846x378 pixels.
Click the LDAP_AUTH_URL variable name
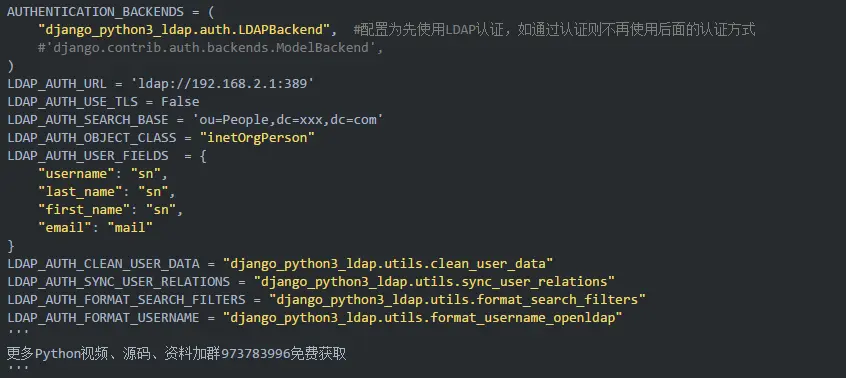[57, 84]
